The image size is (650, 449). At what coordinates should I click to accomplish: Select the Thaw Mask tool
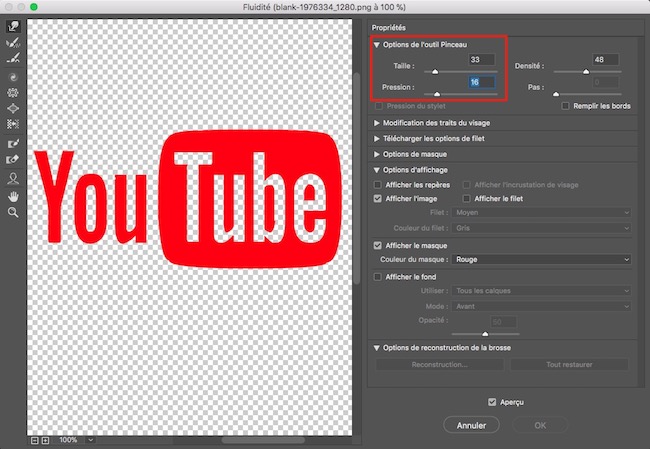(x=13, y=159)
